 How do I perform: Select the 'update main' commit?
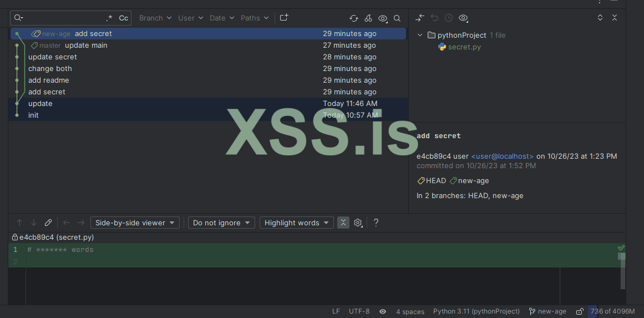click(208, 45)
